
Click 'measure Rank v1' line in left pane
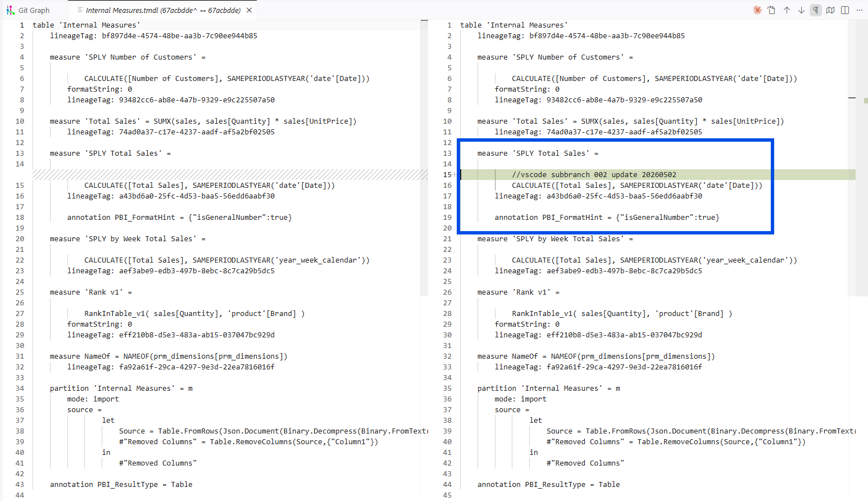91,292
